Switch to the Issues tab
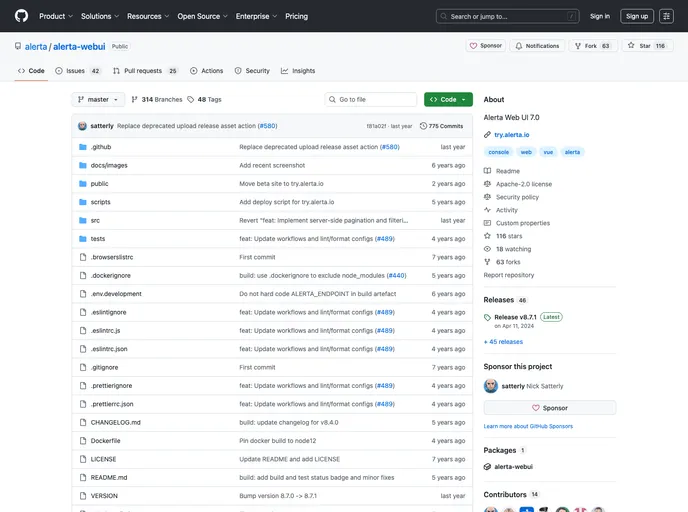This screenshot has height=512, width=688. point(78,71)
